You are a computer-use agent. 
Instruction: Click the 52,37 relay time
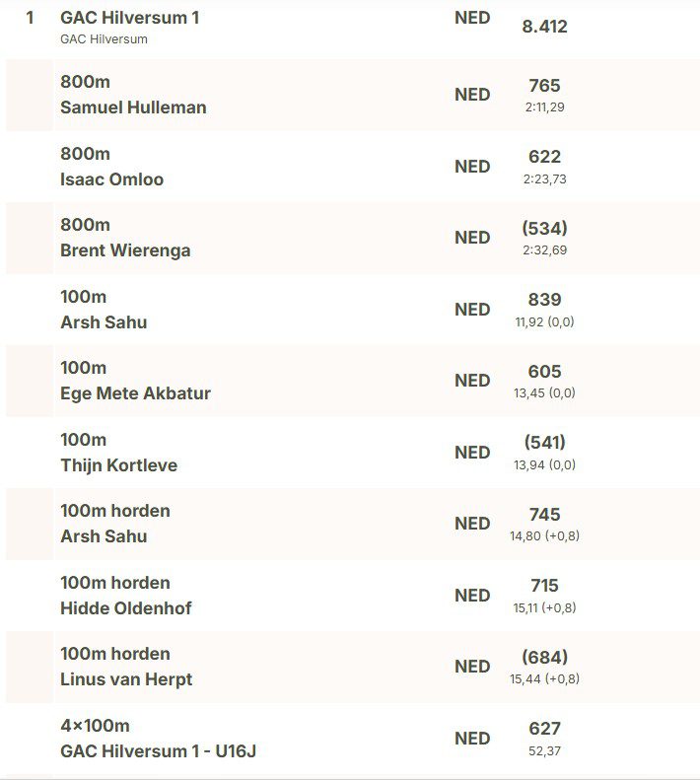coord(544,751)
